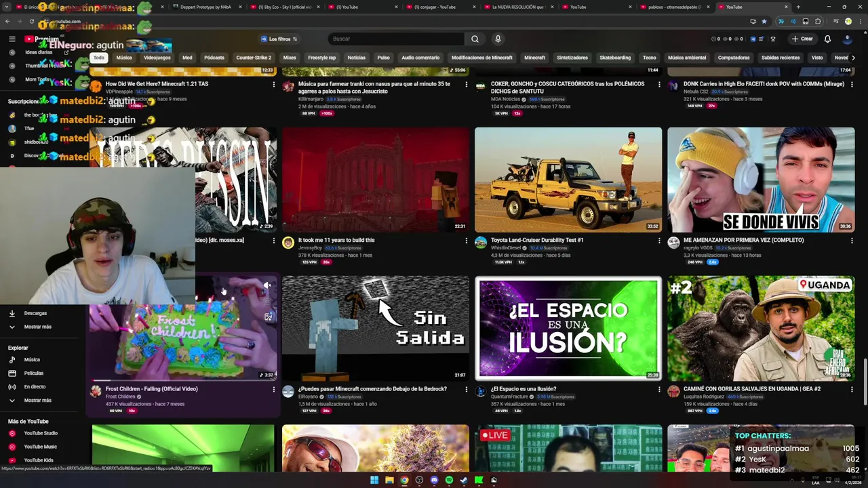The height and width of the screenshot is (488, 868).
Task: Open '¿Puedes pasar Minecraft comenzando Debajo de la Bedrock?'
Action: [372, 389]
